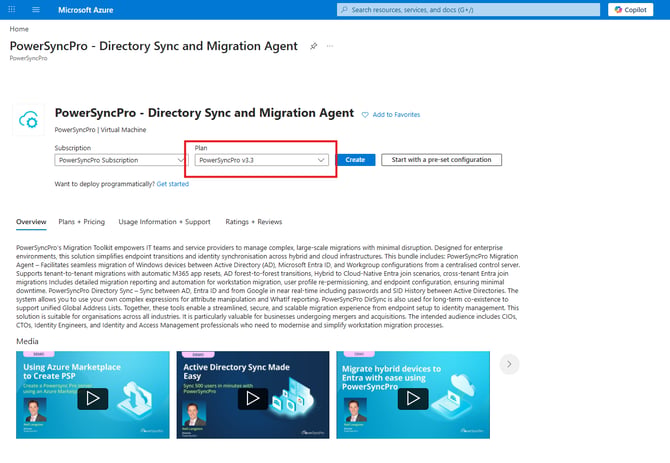Click the Add to Favorites heart icon

coord(365,114)
